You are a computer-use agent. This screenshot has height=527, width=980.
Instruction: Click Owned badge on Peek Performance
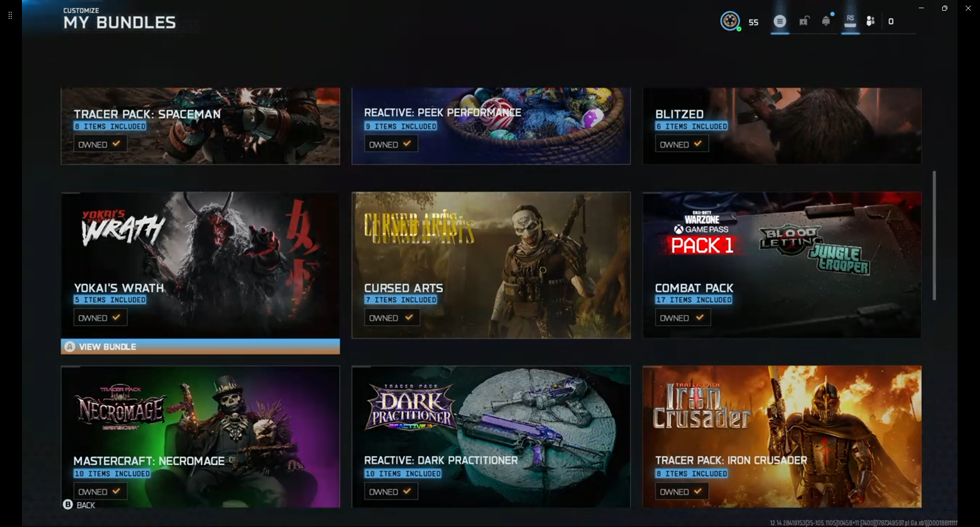tap(391, 144)
